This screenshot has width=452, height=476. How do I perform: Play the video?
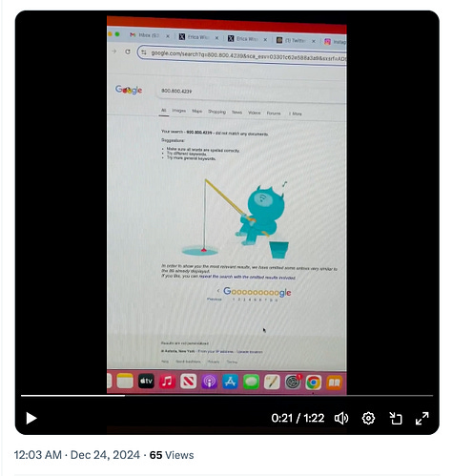[31, 418]
